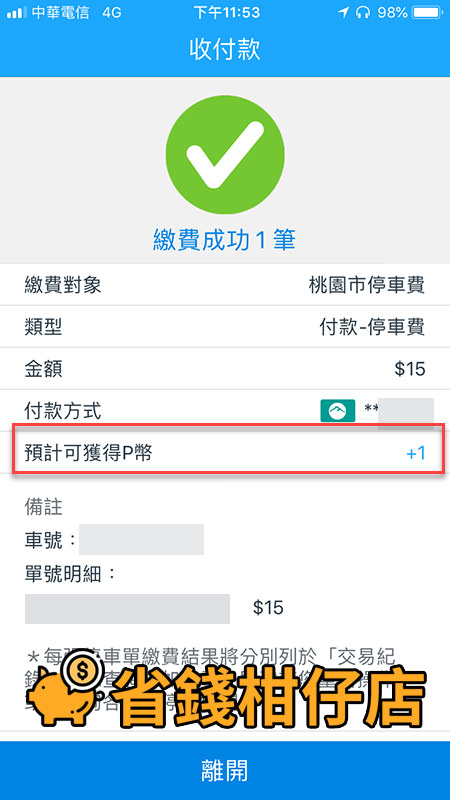Tap the 預計可獲得P幣 row

(229, 452)
